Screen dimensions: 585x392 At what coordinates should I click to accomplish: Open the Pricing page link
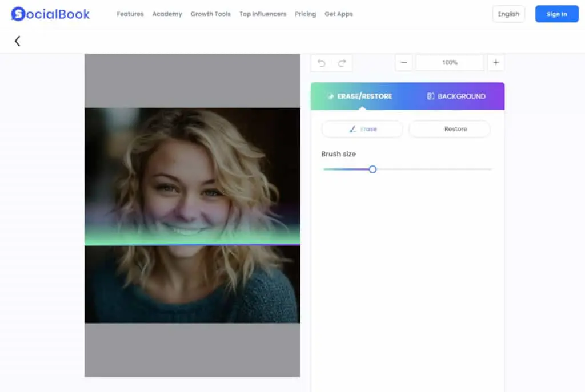click(x=305, y=14)
